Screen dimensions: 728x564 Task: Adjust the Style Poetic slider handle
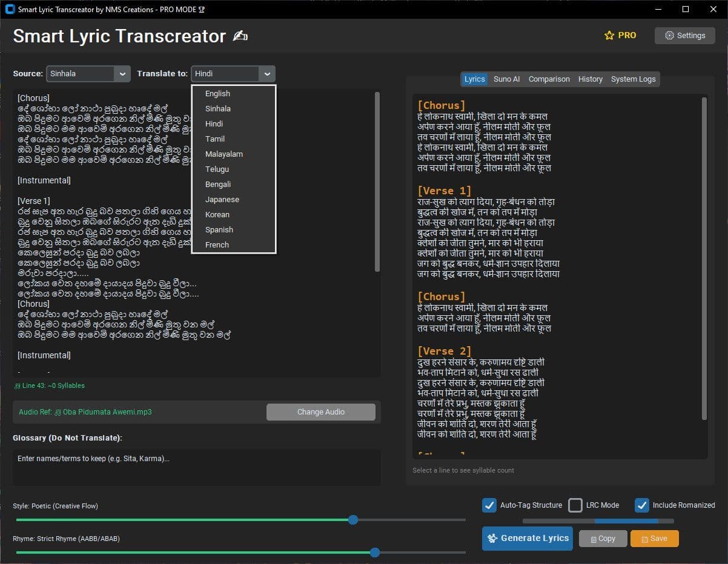[353, 520]
